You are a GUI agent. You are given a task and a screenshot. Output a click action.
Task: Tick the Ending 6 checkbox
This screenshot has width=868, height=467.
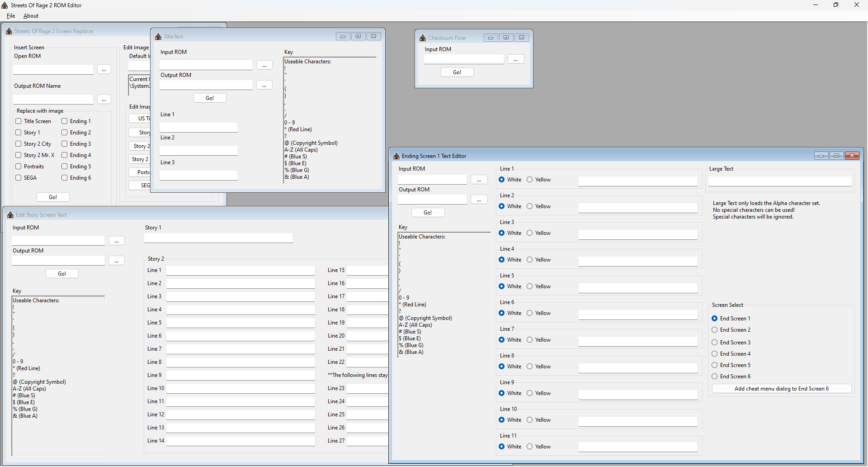(65, 178)
